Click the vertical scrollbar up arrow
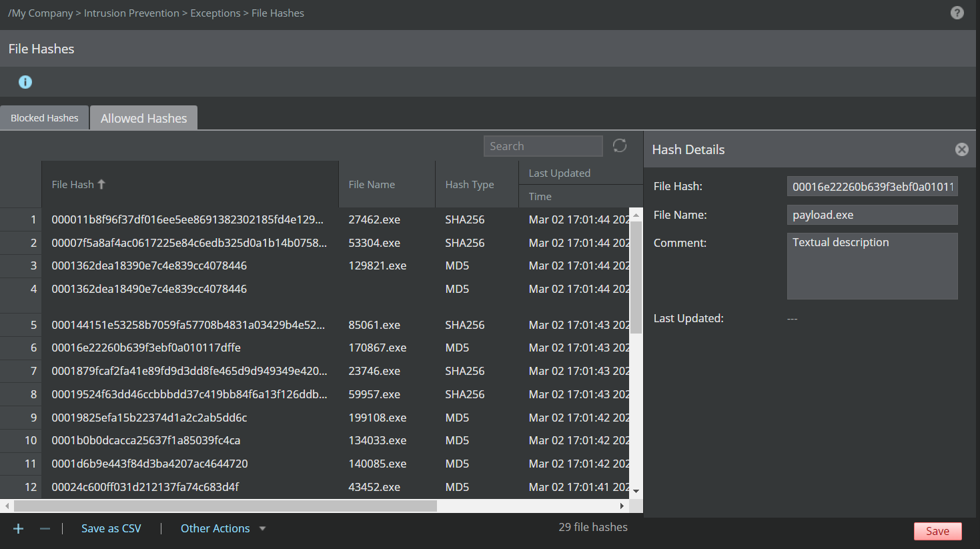This screenshot has height=549, width=980. (636, 214)
